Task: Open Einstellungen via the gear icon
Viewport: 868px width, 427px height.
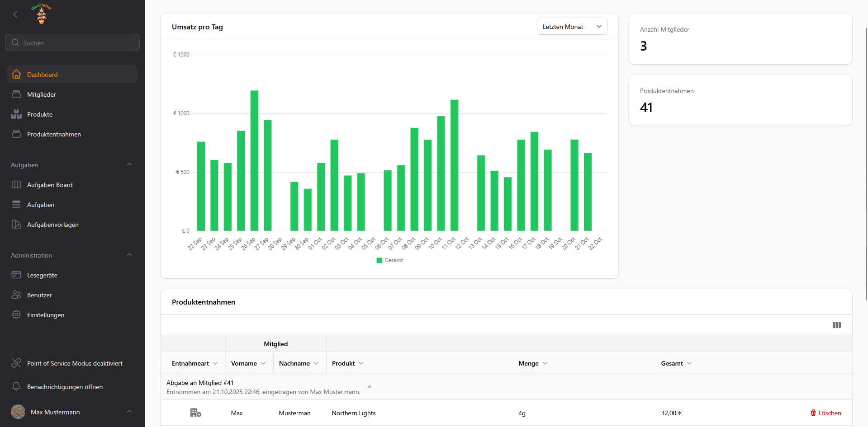Action: pyautogui.click(x=16, y=314)
